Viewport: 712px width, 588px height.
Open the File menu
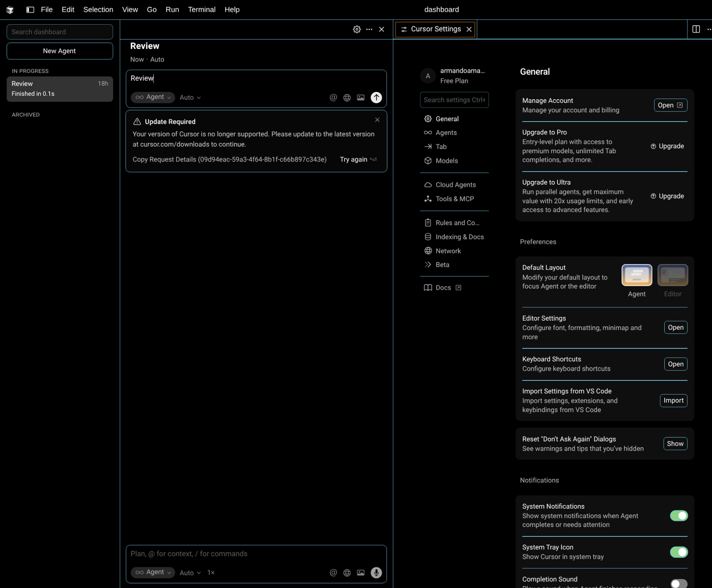(x=47, y=10)
